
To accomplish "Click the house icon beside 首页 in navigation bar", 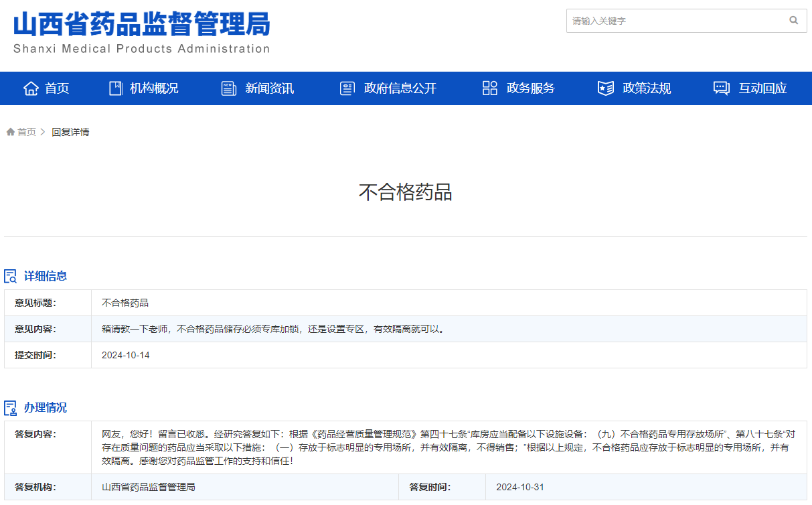I will click(31, 88).
